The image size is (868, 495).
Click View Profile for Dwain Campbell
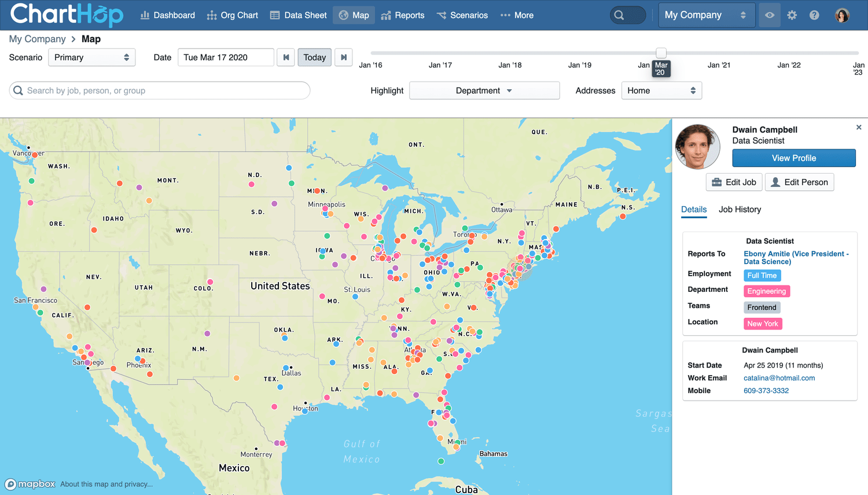793,157
